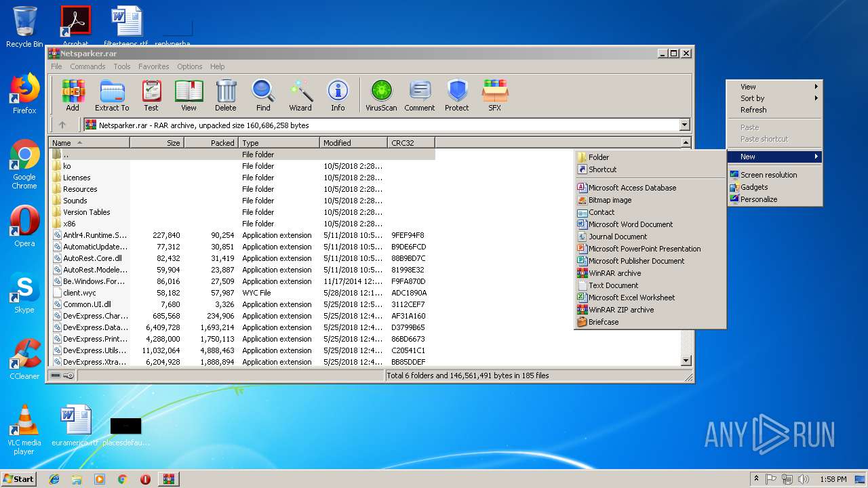The width and height of the screenshot is (868, 488).
Task: Open Firefox desktop shortcut
Action: pyautogui.click(x=24, y=94)
